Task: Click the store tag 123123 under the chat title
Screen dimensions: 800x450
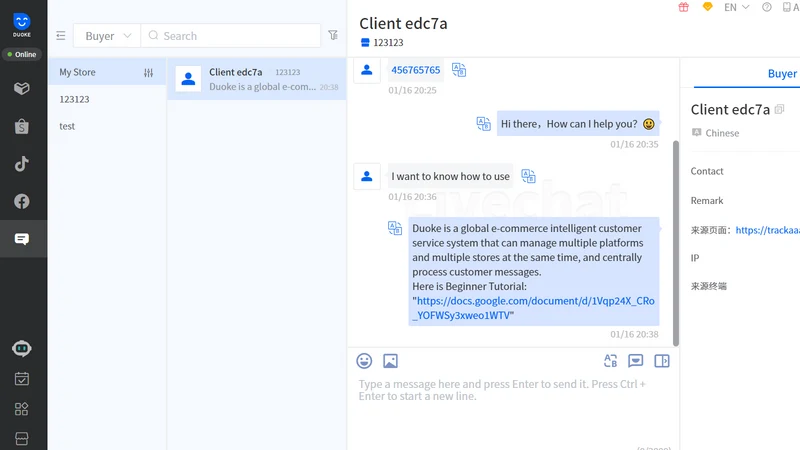Action: [x=388, y=42]
